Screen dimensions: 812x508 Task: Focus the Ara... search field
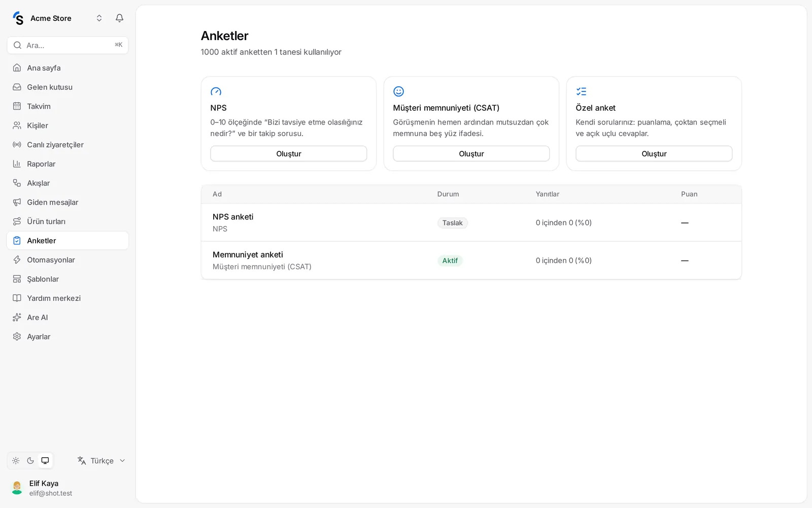coord(67,45)
